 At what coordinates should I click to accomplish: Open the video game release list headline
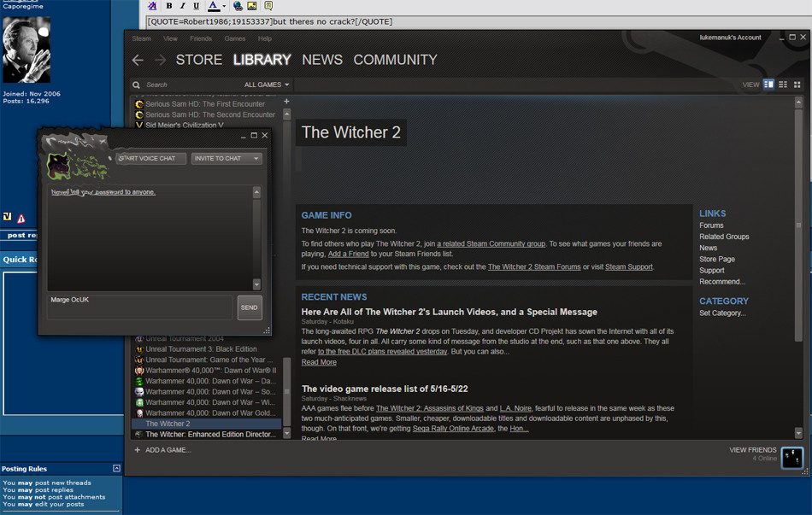coord(385,389)
